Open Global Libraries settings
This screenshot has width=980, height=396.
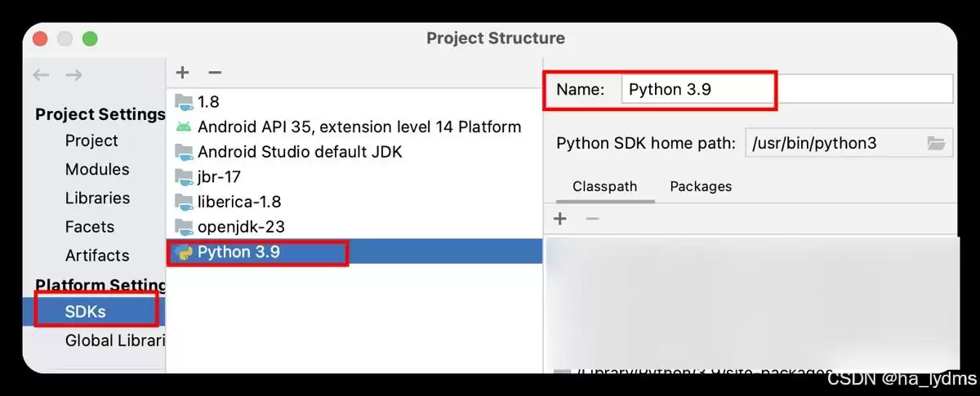[115, 340]
